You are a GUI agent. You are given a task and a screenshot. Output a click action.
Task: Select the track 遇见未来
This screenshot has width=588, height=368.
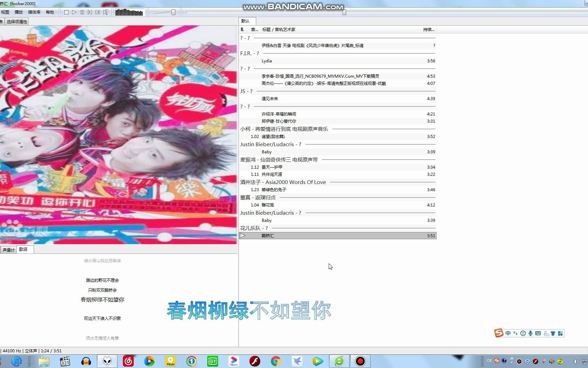coord(338,99)
